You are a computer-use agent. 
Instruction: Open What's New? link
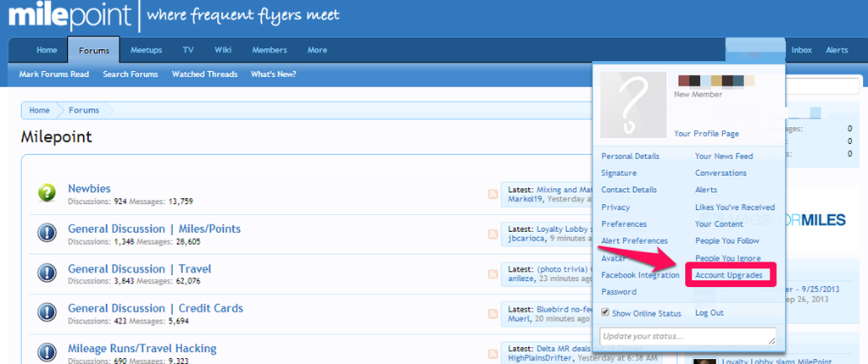(274, 74)
